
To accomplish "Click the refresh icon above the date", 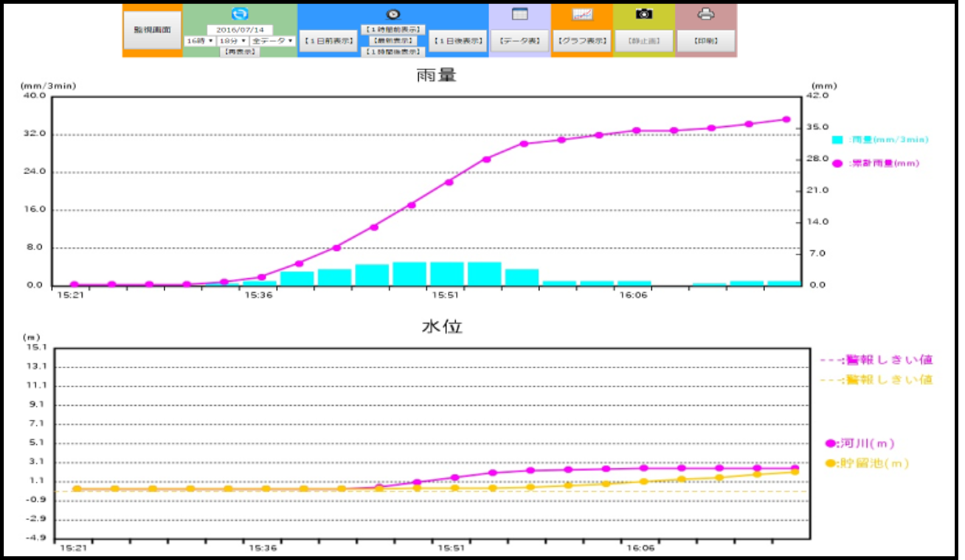I will tap(239, 14).
